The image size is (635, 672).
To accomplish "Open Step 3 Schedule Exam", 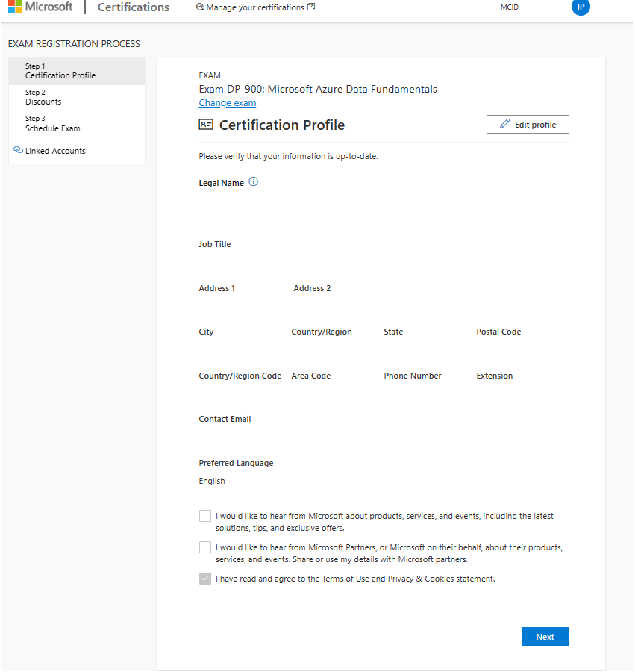I will pos(78,124).
